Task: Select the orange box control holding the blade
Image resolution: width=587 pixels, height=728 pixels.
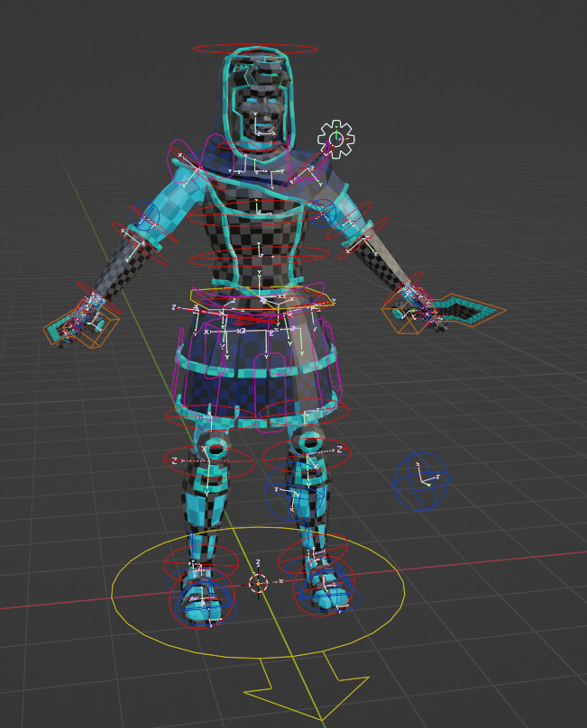Action: [444, 313]
